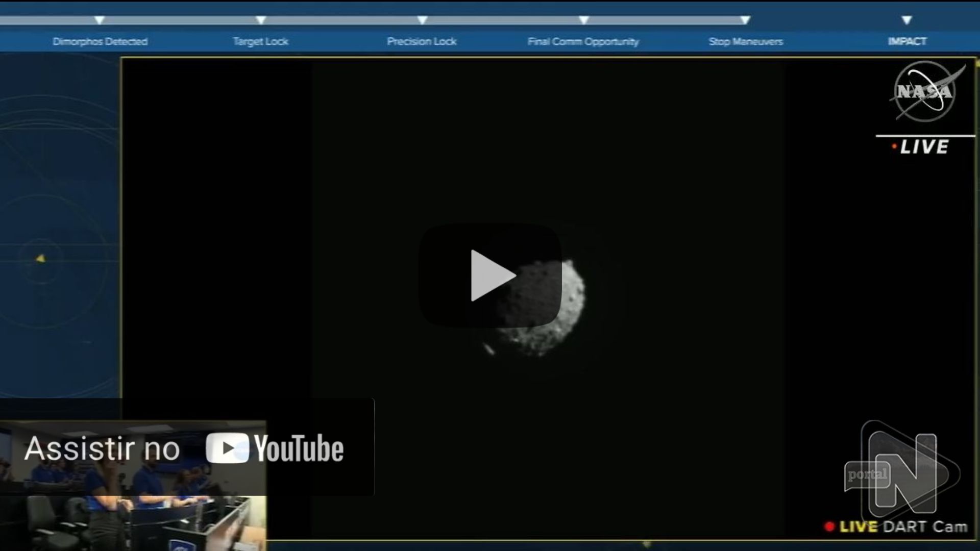Click the yellow spacecraft arrow in orbit diagram
Image resolution: width=980 pixels, height=551 pixels.
click(x=41, y=259)
